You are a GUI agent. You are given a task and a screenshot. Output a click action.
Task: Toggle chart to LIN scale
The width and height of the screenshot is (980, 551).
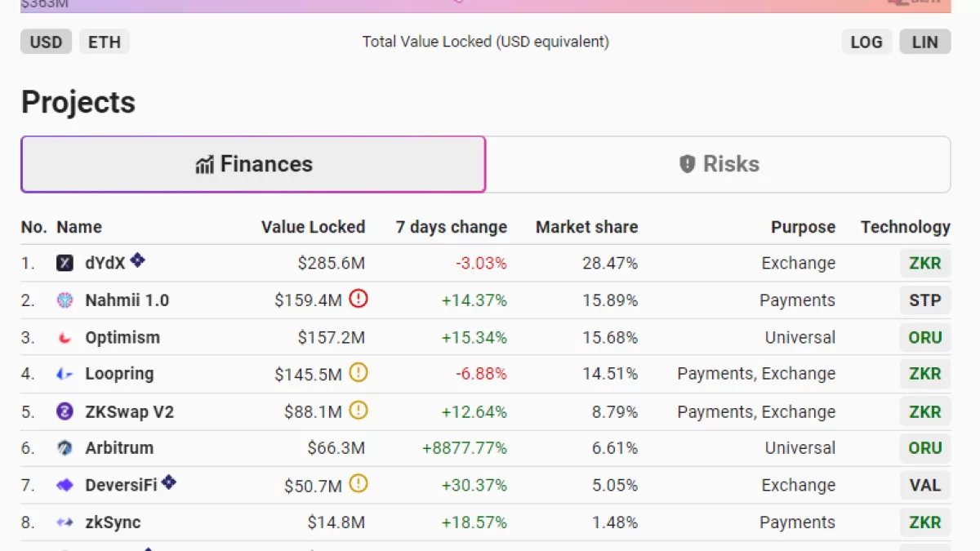[924, 42]
